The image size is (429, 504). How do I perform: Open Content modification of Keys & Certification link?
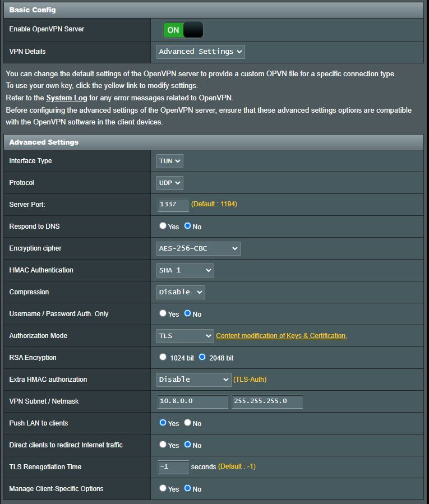pyautogui.click(x=282, y=336)
